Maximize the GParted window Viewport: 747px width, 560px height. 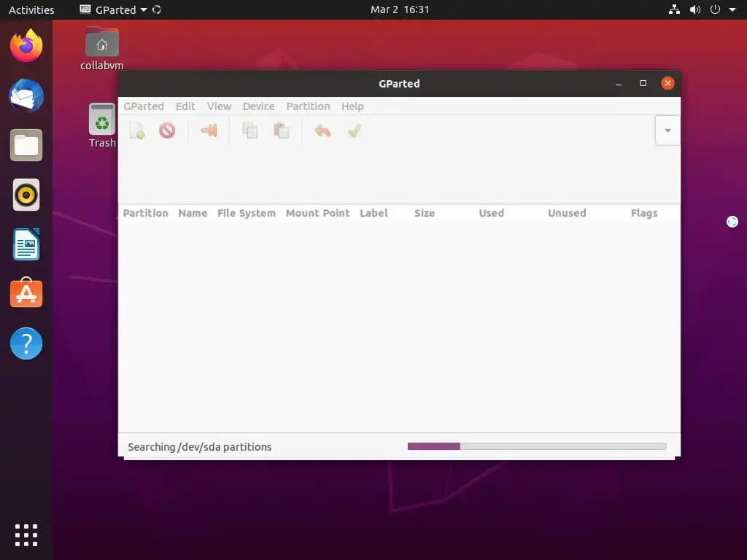click(643, 83)
